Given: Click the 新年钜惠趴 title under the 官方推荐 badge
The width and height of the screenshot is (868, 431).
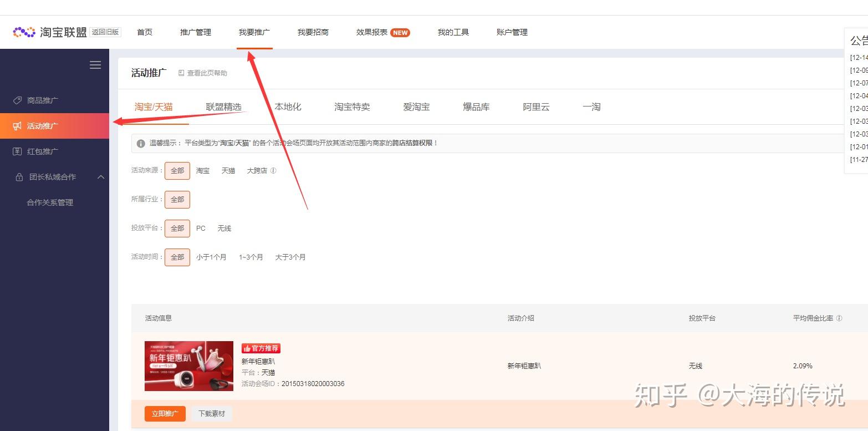Looking at the screenshot, I should pyautogui.click(x=258, y=362).
